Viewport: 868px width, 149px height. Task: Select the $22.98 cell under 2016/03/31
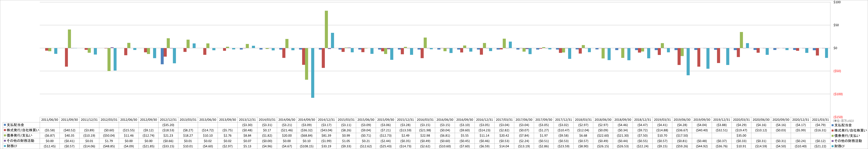coord(425,136)
